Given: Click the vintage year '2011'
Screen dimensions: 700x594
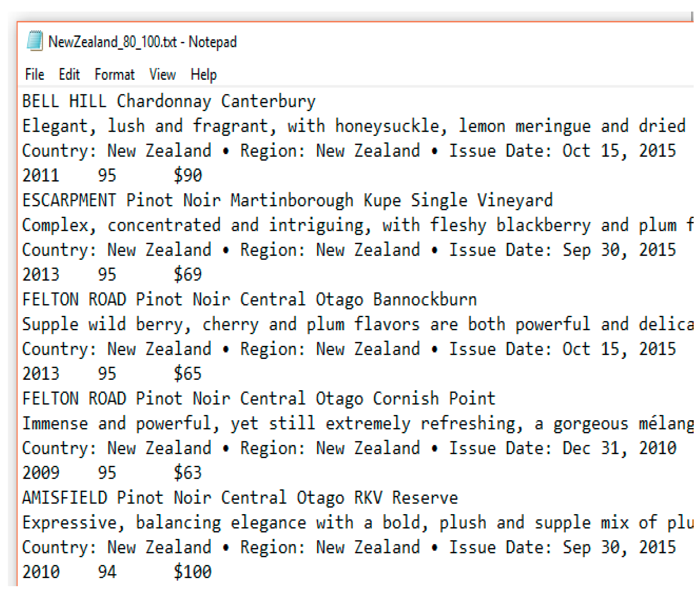Looking at the screenshot, I should tap(41, 175).
